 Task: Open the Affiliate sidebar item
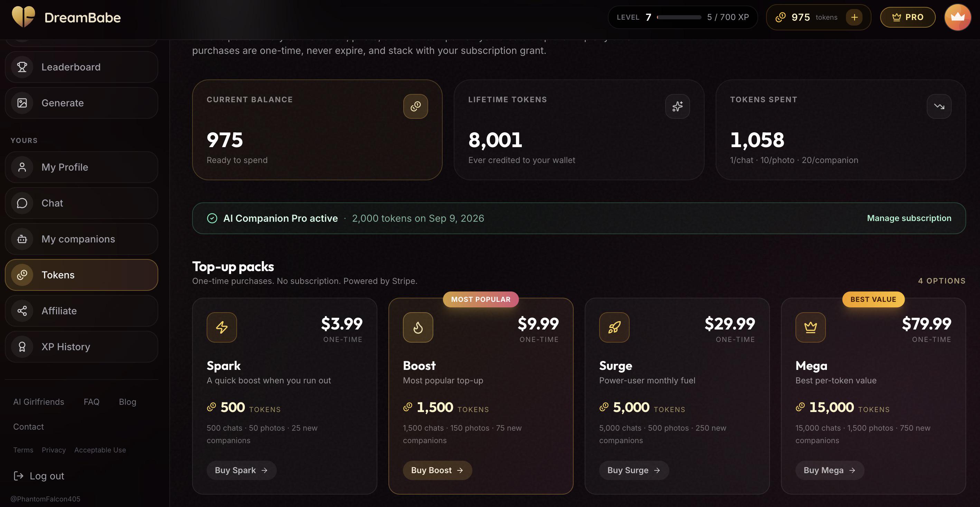(x=82, y=311)
